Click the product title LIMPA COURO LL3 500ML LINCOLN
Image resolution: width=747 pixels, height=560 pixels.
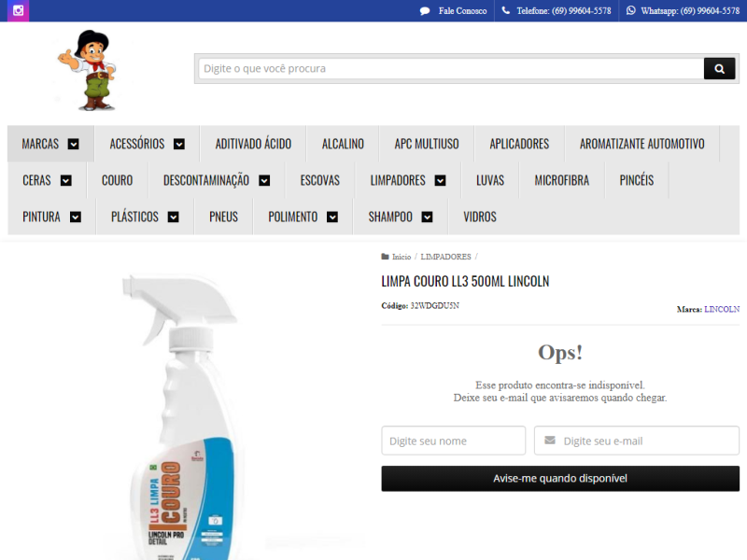(465, 282)
